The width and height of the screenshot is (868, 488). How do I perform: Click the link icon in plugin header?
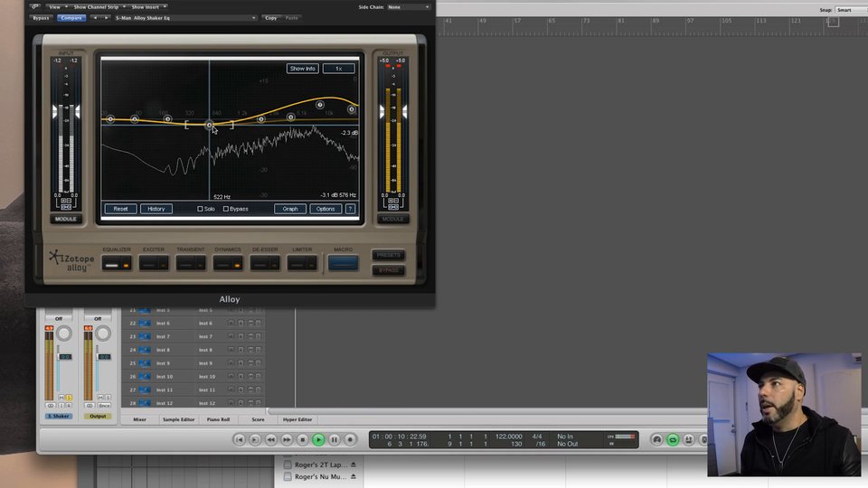34,6
